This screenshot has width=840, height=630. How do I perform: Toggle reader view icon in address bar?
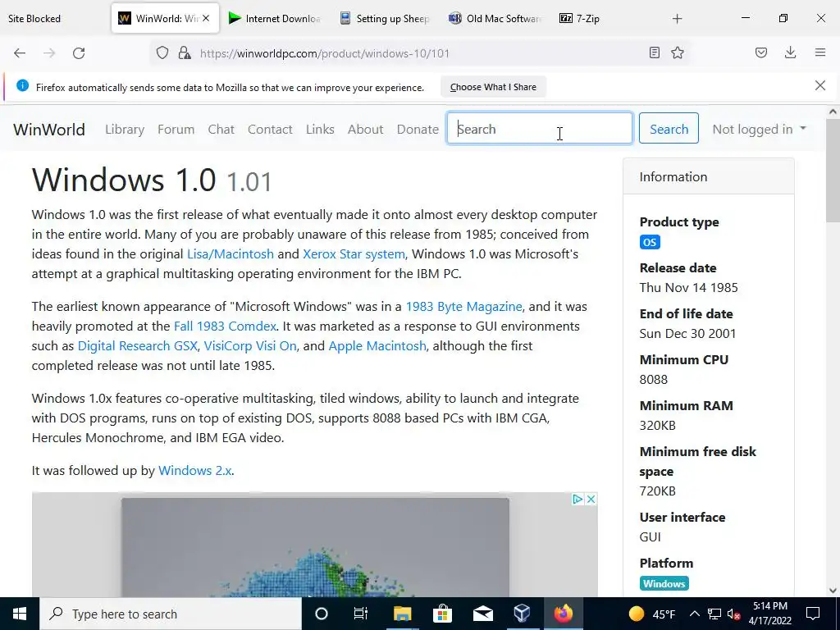654,52
